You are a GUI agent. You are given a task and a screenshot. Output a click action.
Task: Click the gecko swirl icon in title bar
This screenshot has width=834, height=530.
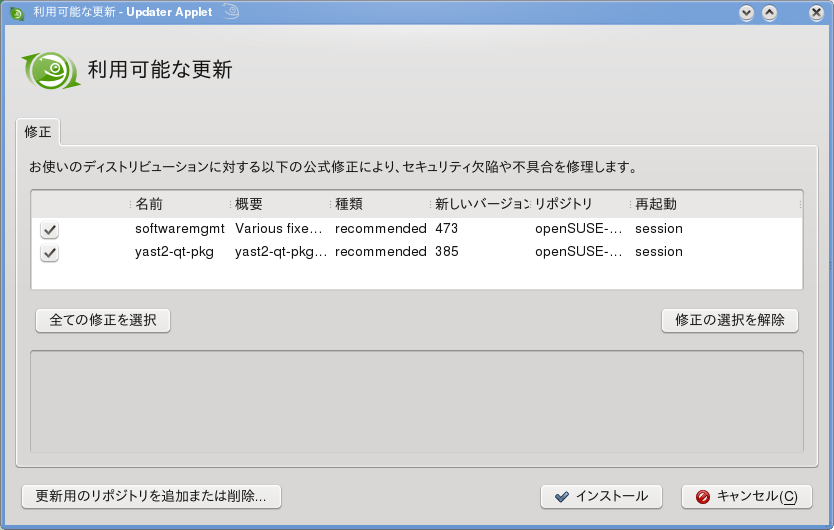tap(231, 11)
